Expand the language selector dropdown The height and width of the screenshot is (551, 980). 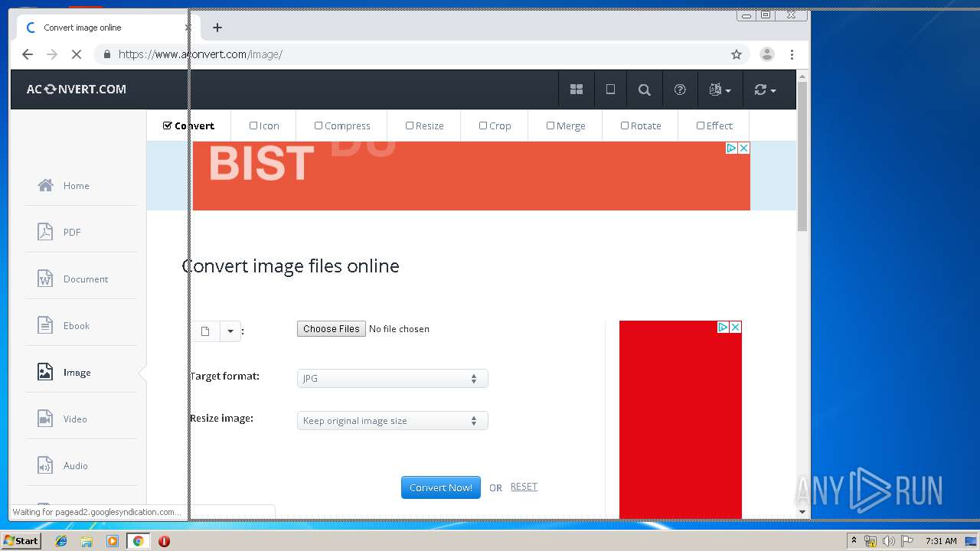click(x=720, y=90)
